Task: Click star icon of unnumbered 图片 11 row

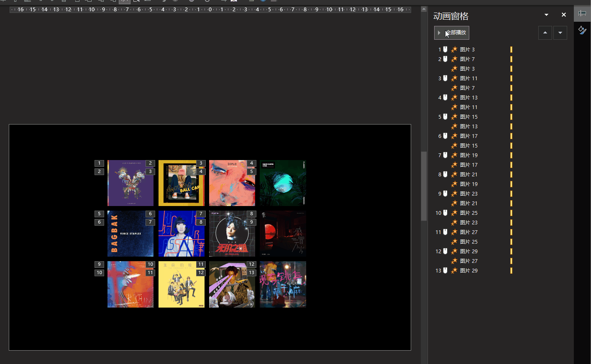Action: click(454, 107)
